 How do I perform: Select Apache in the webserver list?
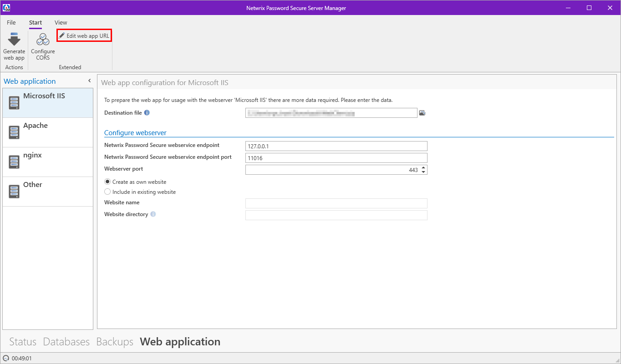(48, 132)
